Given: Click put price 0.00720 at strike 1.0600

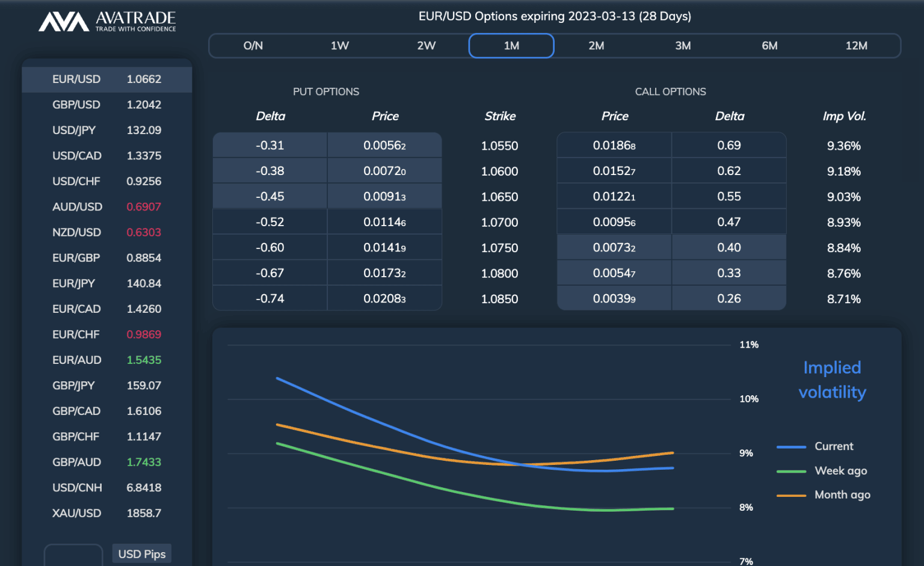Looking at the screenshot, I should pyautogui.click(x=385, y=171).
